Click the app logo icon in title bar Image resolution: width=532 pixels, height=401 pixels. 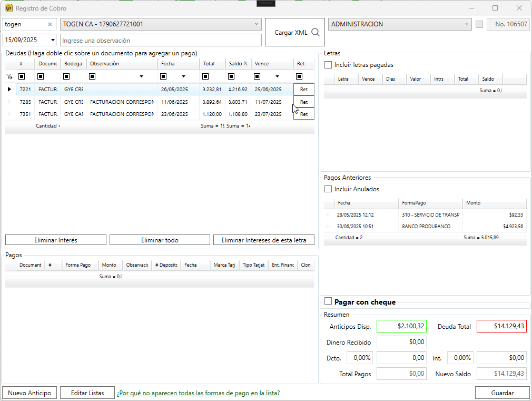9,8
